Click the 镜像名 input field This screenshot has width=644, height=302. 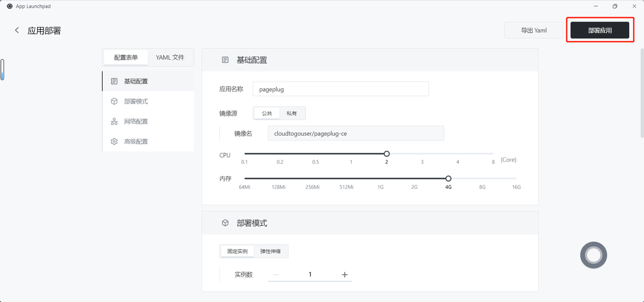pyautogui.click(x=356, y=133)
